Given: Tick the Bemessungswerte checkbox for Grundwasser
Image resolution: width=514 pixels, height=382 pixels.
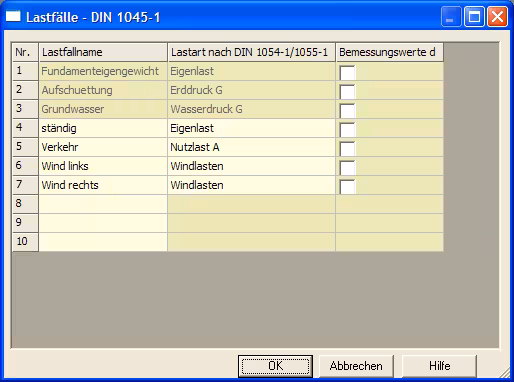Looking at the screenshot, I should pyautogui.click(x=347, y=111).
